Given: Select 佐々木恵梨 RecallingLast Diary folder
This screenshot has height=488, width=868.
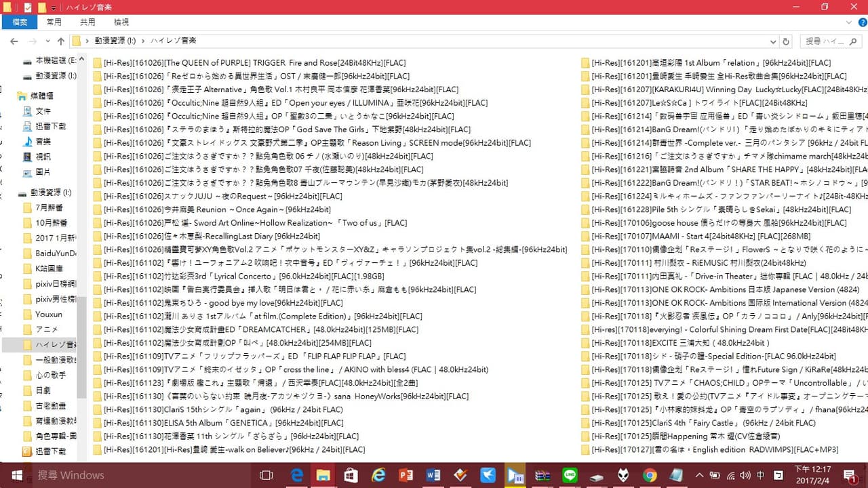Looking at the screenshot, I should [x=207, y=237].
